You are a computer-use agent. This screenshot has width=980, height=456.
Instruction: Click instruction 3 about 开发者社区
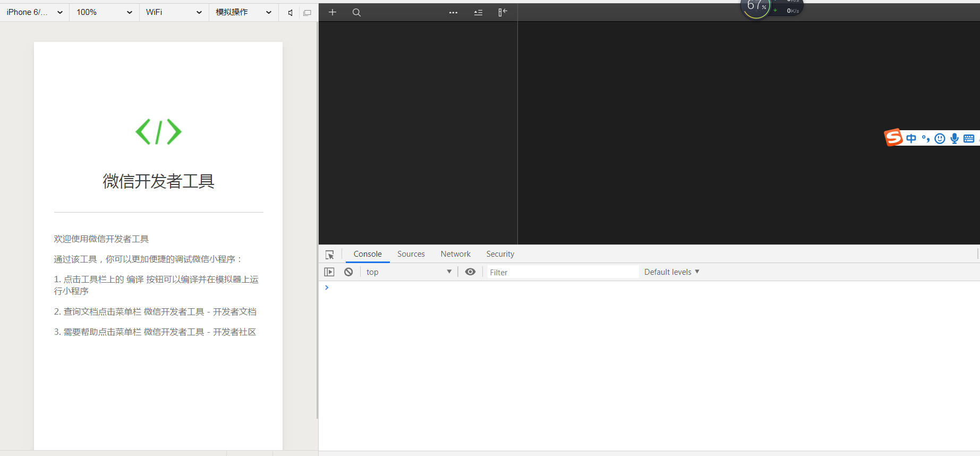click(x=155, y=332)
